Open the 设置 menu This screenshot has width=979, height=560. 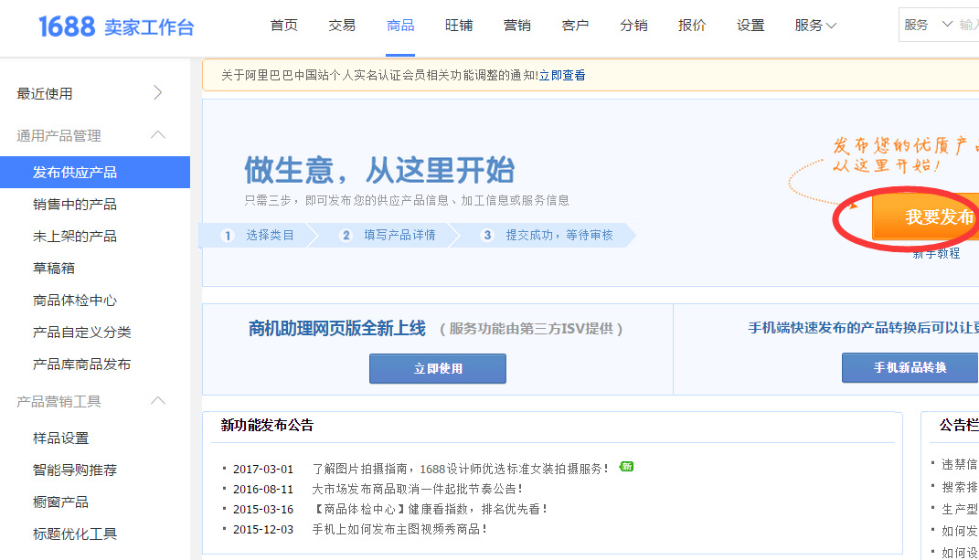click(750, 26)
